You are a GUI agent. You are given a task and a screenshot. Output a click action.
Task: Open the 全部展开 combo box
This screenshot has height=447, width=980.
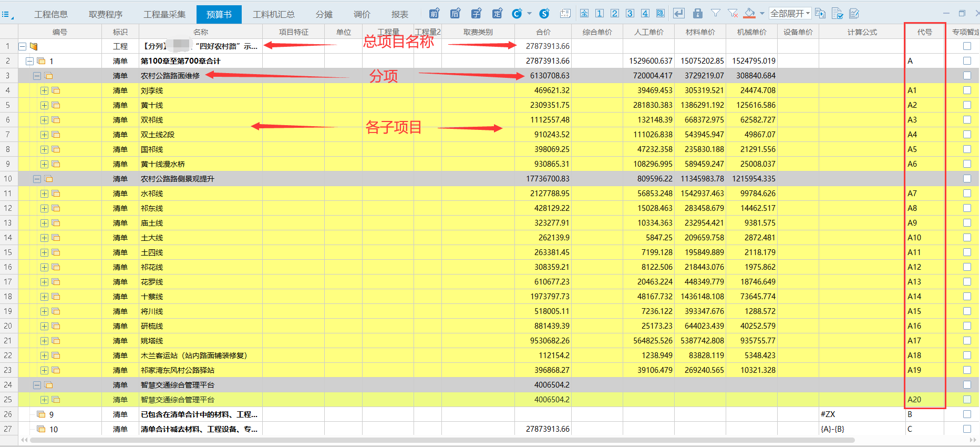(790, 14)
